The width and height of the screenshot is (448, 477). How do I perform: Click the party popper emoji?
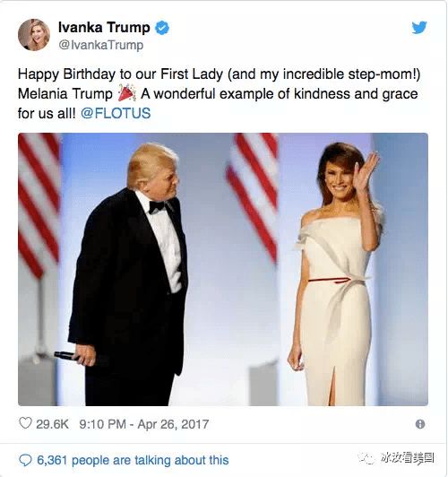pos(126,92)
